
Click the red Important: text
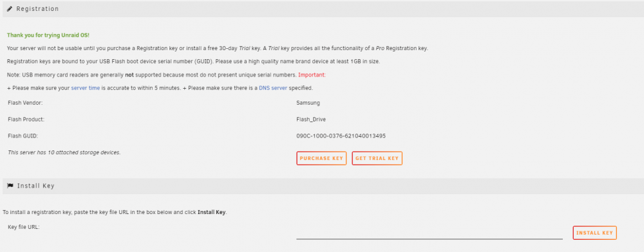tap(312, 75)
